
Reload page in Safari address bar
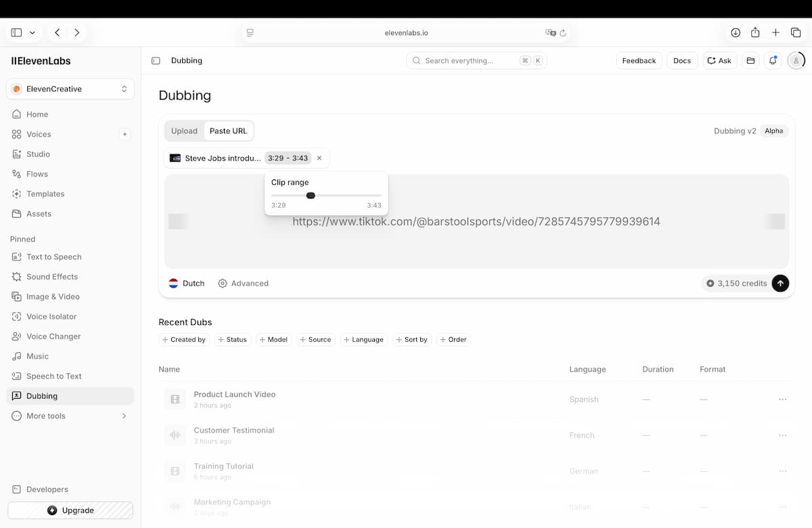[563, 32]
